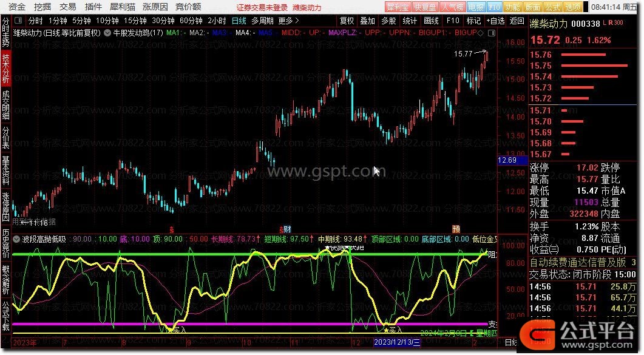Switch to the 5分钟 period
Viewport: 644px width, 355px height.
(x=81, y=21)
